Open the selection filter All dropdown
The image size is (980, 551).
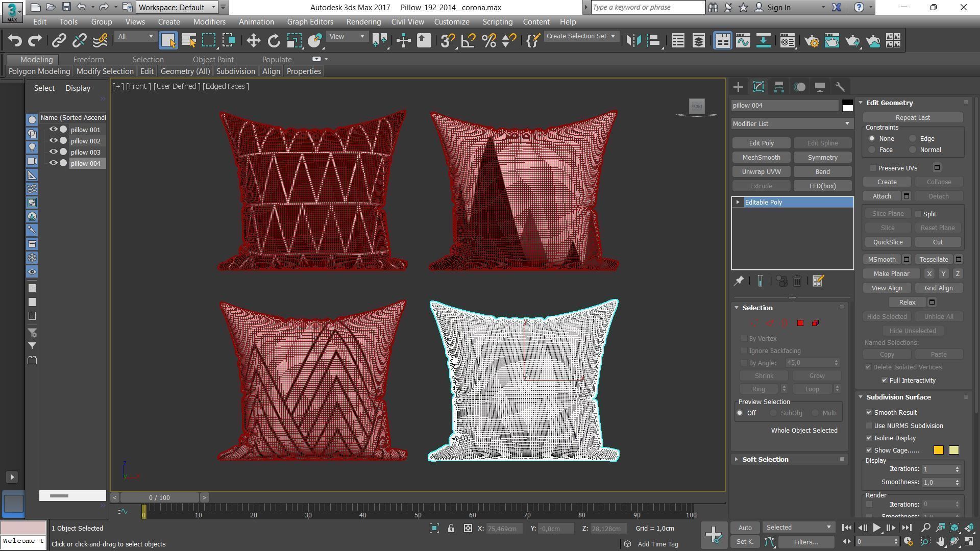click(135, 36)
